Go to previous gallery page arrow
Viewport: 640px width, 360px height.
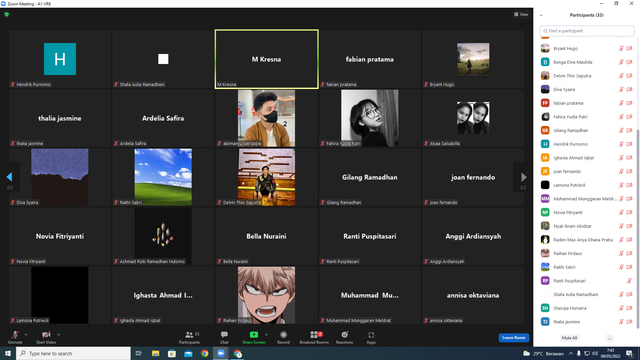tap(9, 177)
